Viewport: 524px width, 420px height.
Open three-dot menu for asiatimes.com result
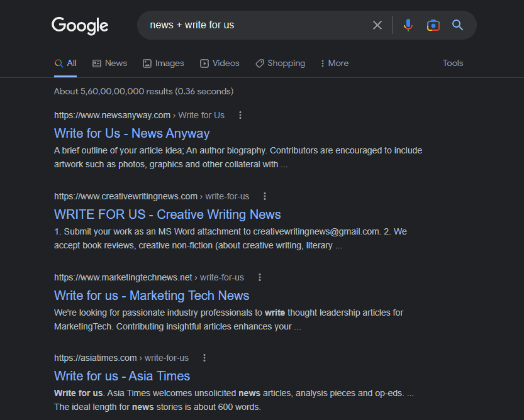(204, 358)
